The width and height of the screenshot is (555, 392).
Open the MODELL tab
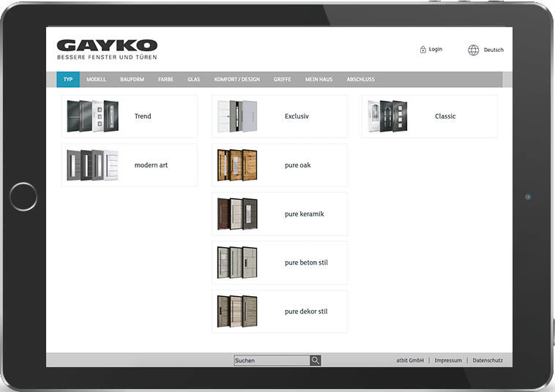pos(96,79)
